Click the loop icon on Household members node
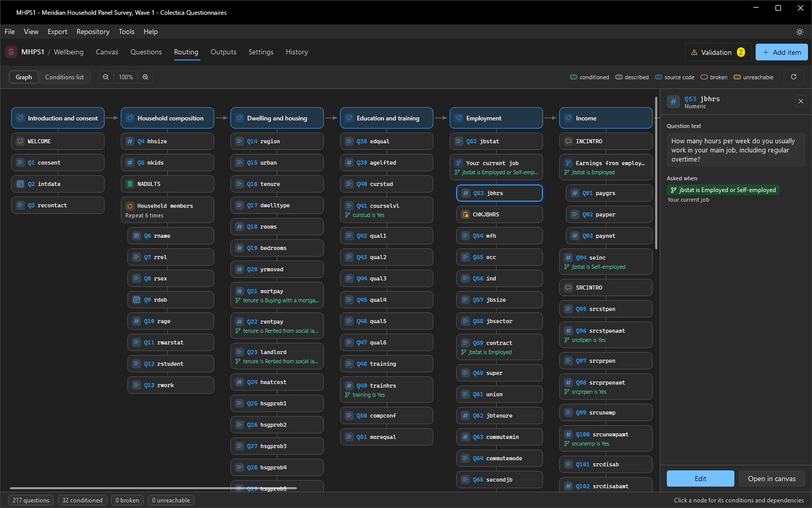 [130, 206]
